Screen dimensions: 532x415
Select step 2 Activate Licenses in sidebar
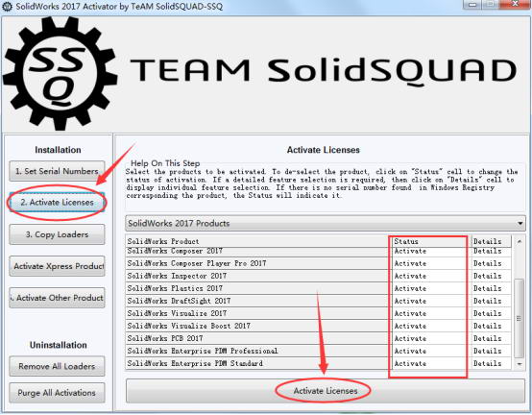[x=57, y=203]
